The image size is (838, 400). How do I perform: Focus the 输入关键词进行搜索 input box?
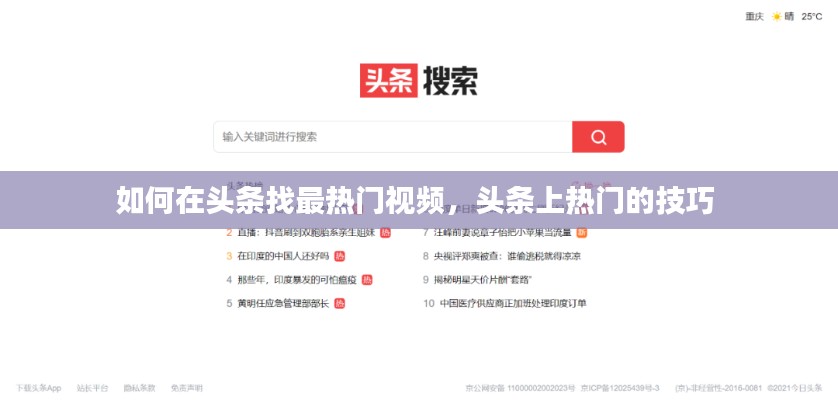[392, 137]
